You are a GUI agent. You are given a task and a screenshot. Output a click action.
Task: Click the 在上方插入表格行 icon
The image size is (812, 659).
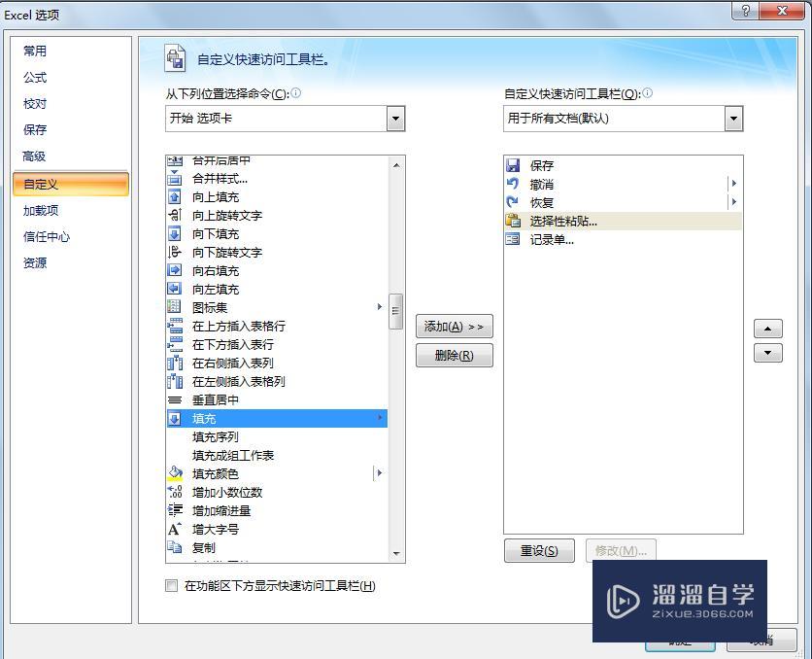coord(175,326)
